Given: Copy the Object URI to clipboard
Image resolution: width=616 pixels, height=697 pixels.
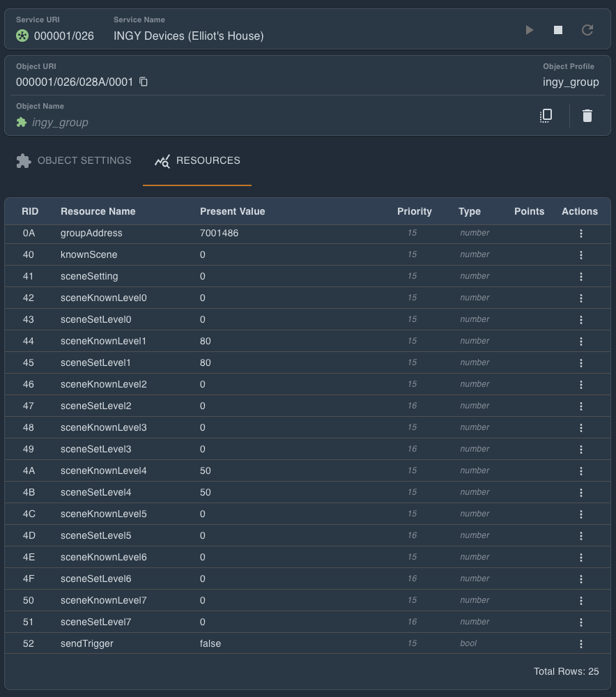Looking at the screenshot, I should (x=144, y=82).
